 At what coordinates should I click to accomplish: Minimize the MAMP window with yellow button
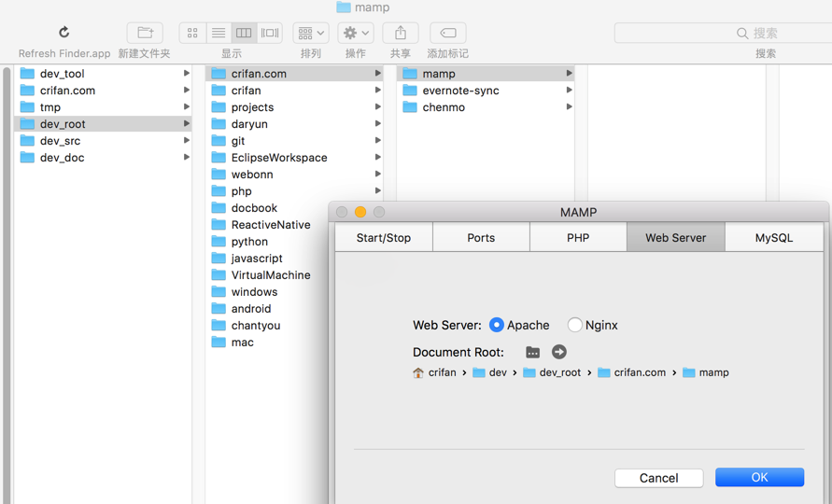(360, 212)
